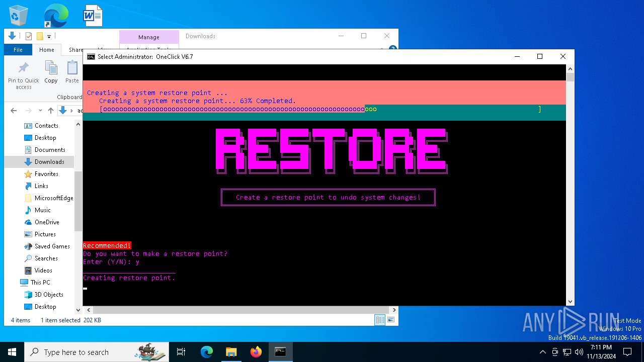Open Customize Quick Access Toolbar dropdown
Viewport: 644px width, 362px height.
coord(49,36)
